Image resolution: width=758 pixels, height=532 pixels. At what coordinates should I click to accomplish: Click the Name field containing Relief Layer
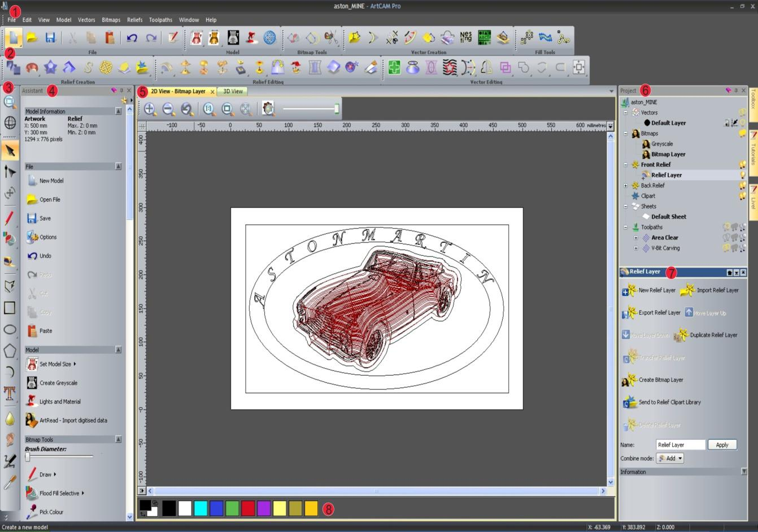pos(681,444)
